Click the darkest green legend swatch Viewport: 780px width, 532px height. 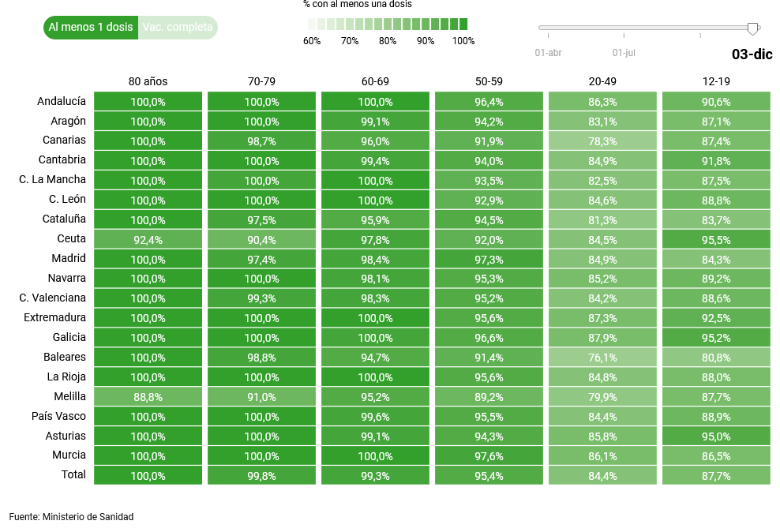[x=463, y=24]
